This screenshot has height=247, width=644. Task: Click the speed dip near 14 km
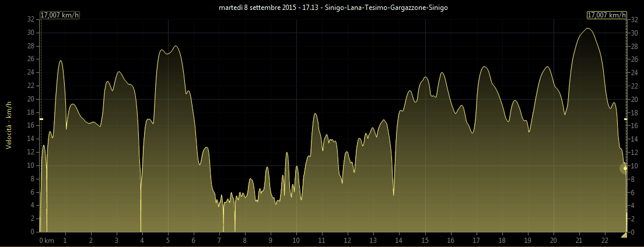click(394, 194)
